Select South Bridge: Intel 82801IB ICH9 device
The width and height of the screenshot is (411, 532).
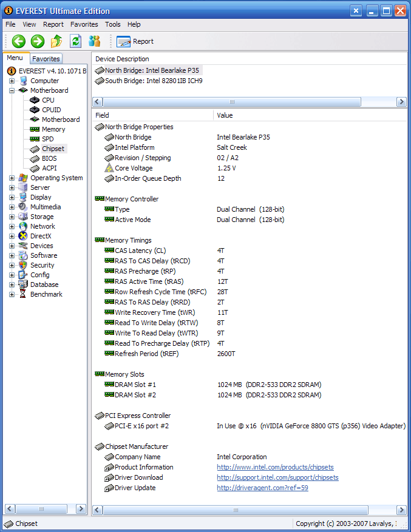pyautogui.click(x=149, y=81)
